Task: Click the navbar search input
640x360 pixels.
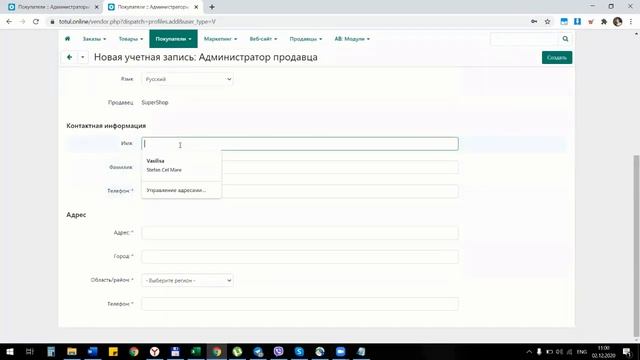Action: coord(524,39)
